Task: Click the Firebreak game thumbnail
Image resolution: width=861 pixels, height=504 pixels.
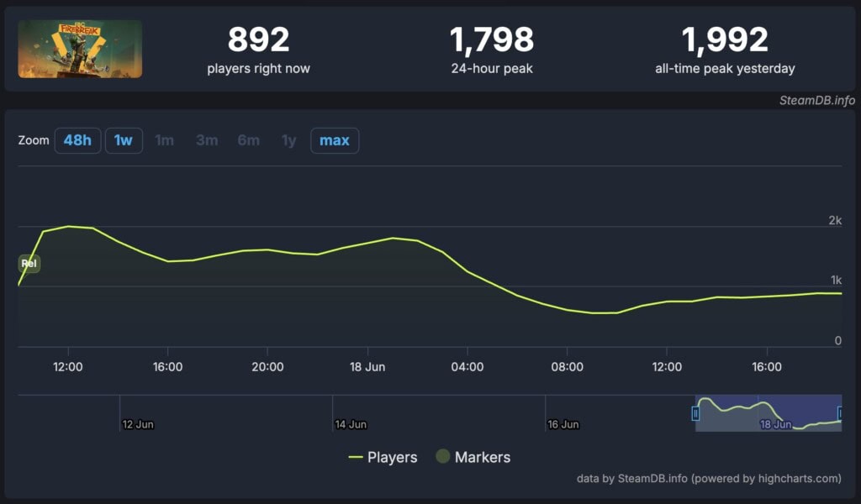Action: pos(80,49)
